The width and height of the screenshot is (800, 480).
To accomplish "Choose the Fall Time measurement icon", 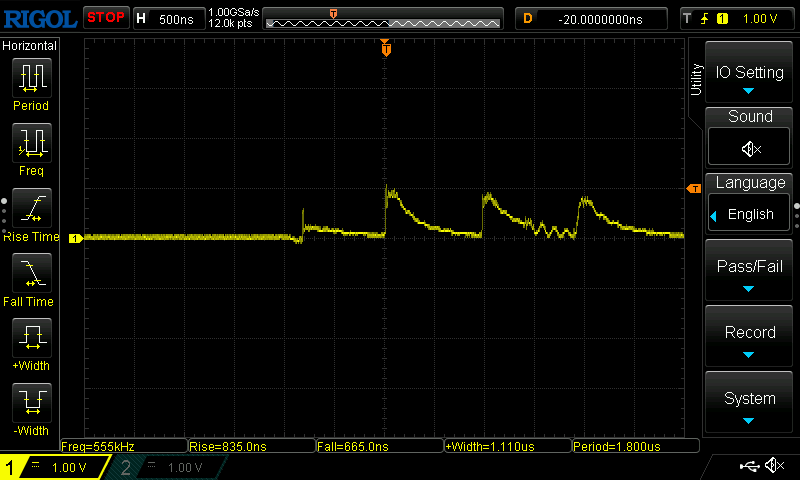I will (31, 273).
